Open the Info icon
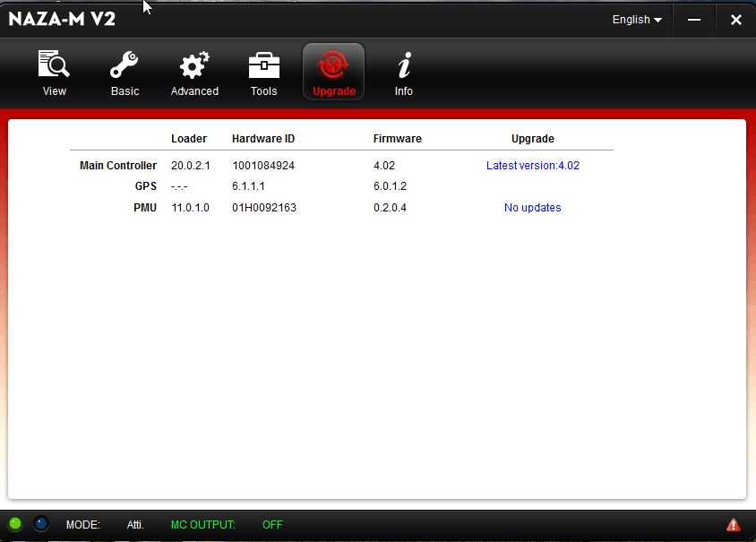This screenshot has width=756, height=542. coord(404,66)
